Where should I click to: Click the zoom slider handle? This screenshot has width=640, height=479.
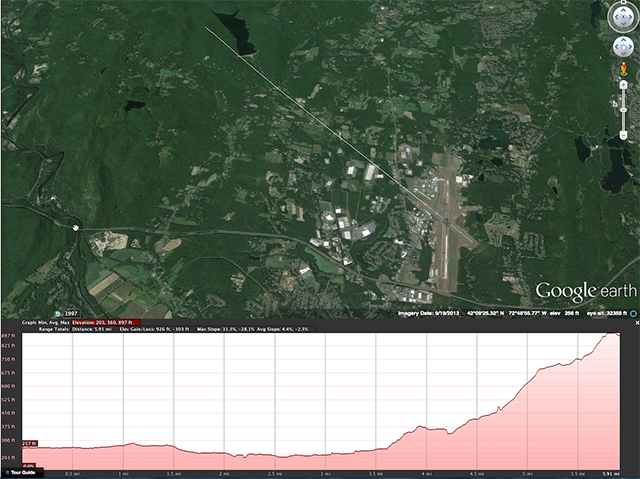pos(623,110)
